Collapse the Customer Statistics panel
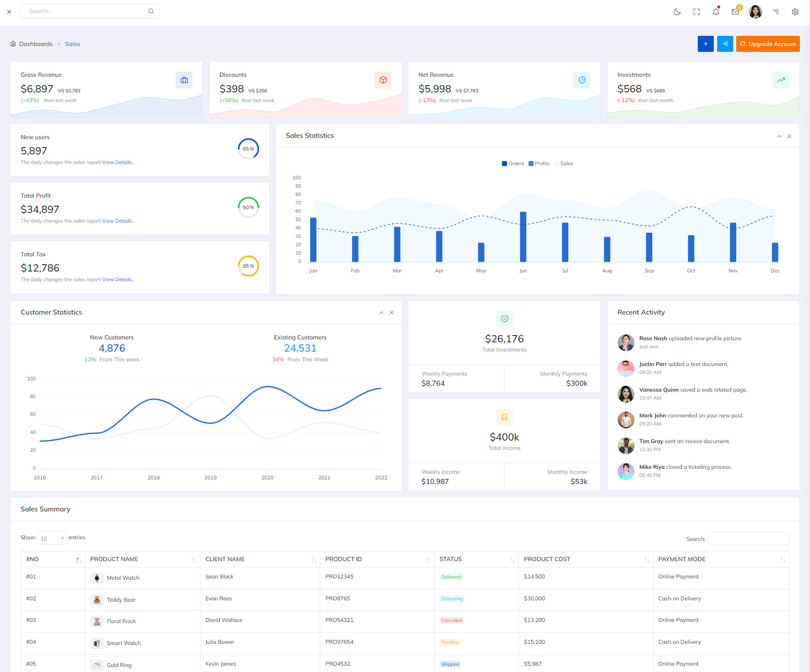The image size is (810, 672). point(381,313)
